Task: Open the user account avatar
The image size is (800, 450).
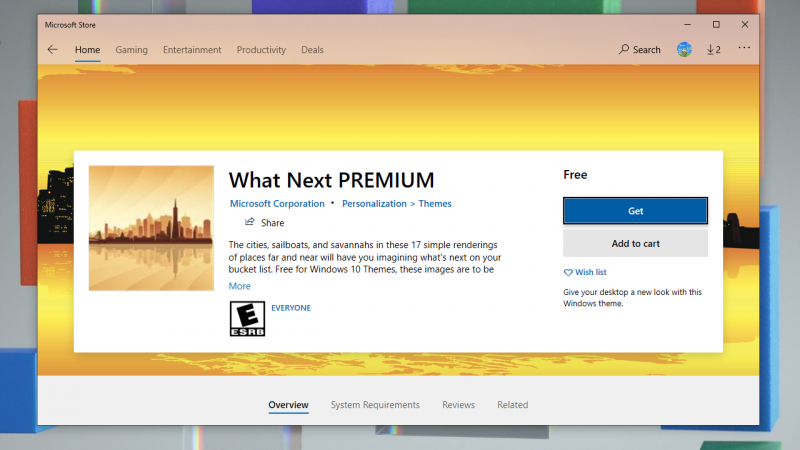Action: pyautogui.click(x=684, y=49)
